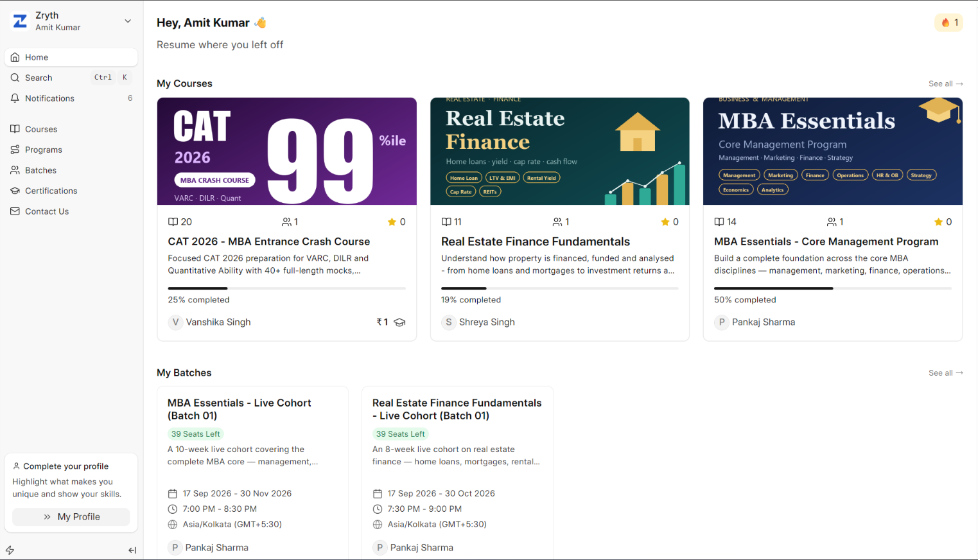Screen dimensions: 978x560
Task: Go to Programs in the sidebar
Action: pos(71,150)
